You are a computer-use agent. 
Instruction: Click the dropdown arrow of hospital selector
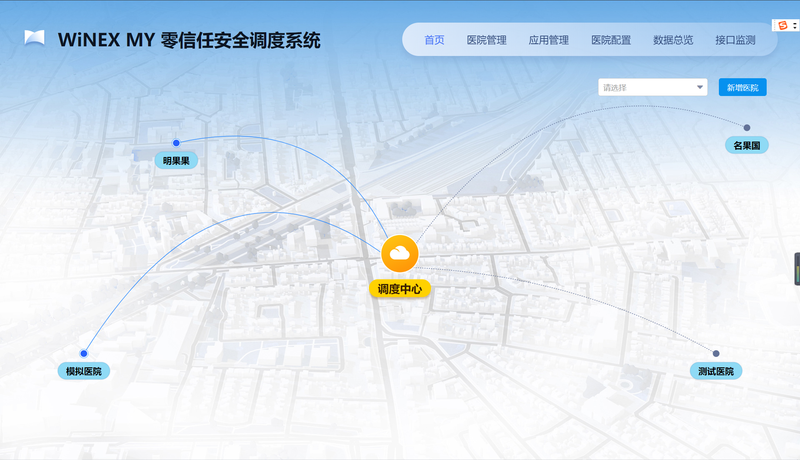699,87
